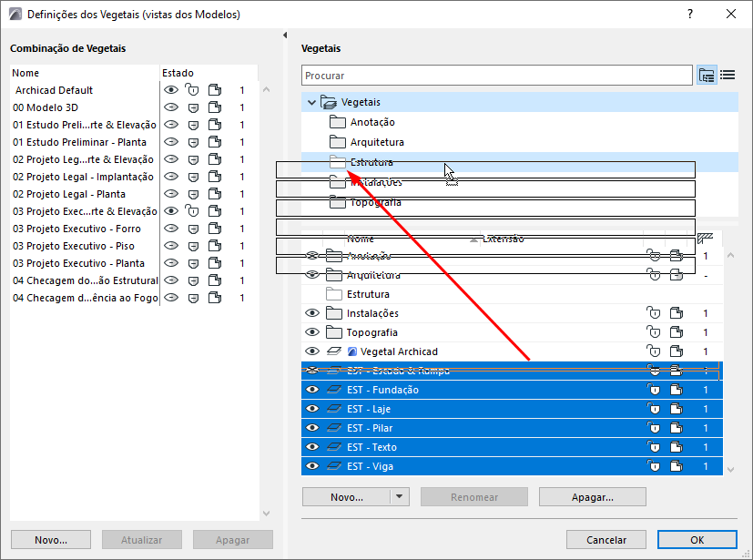Switch to flat list view of Vegetais
753x560 pixels.
click(728, 76)
